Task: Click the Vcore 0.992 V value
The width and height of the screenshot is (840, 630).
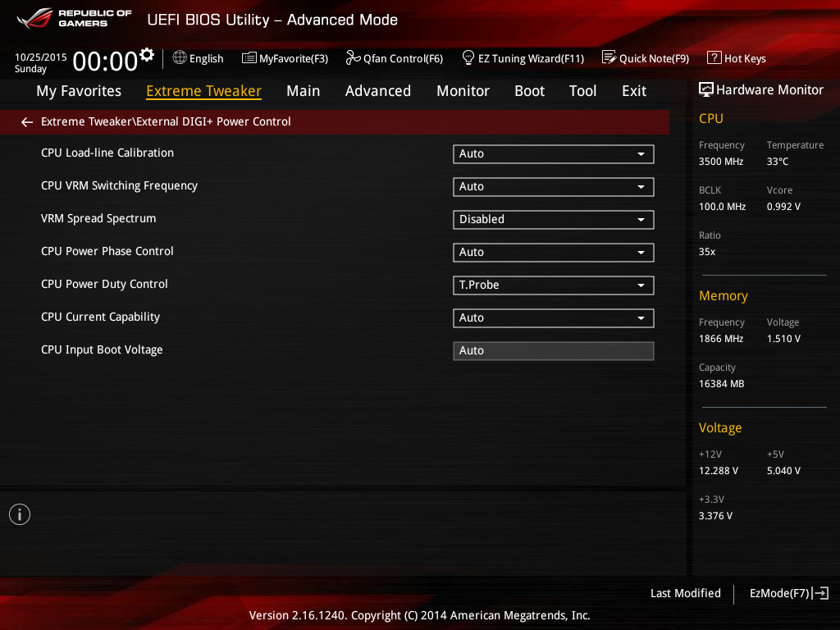Action: pos(783,206)
